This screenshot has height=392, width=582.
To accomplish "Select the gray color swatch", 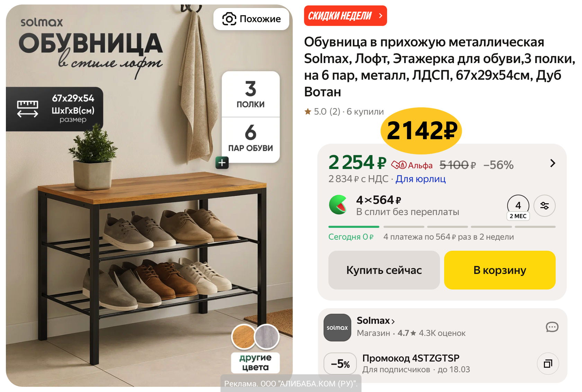I will [267, 337].
